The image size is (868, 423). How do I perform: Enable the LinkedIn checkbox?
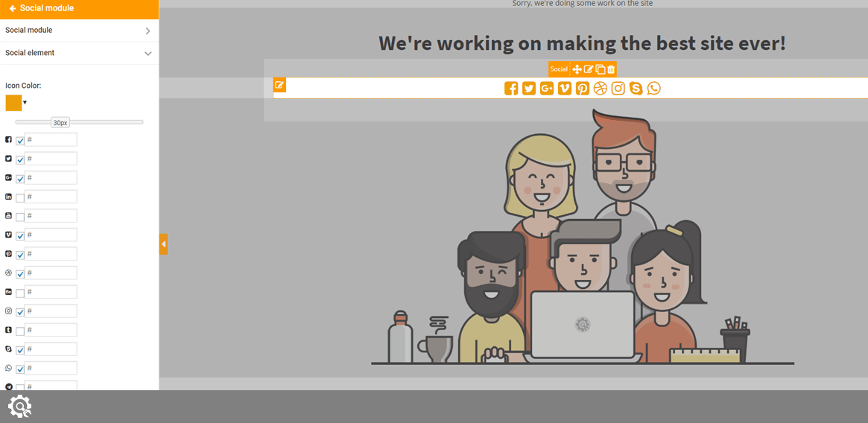point(20,197)
